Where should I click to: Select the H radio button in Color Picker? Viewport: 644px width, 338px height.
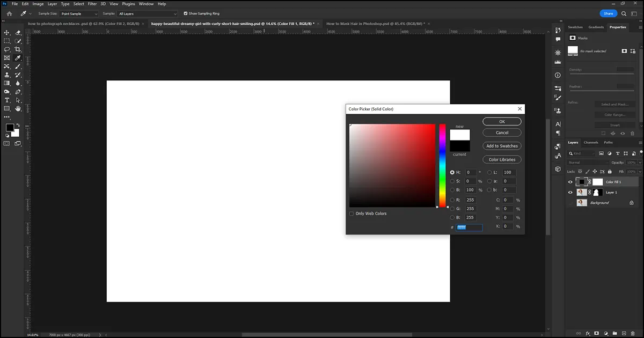452,172
